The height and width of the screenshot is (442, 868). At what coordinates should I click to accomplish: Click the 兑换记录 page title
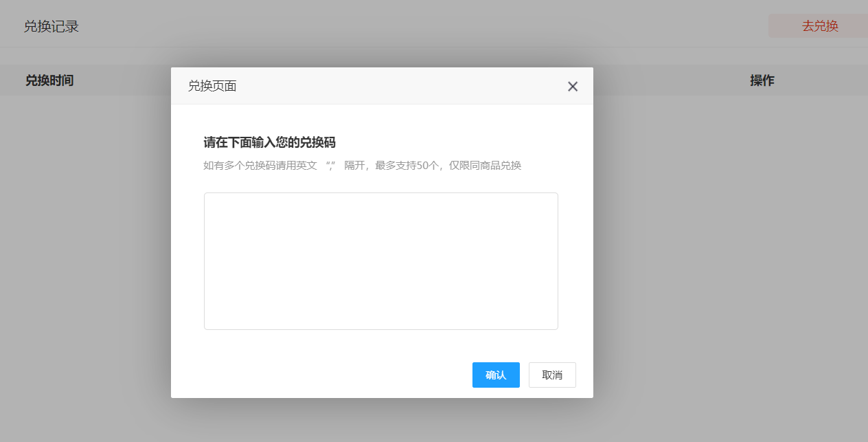tap(52, 27)
